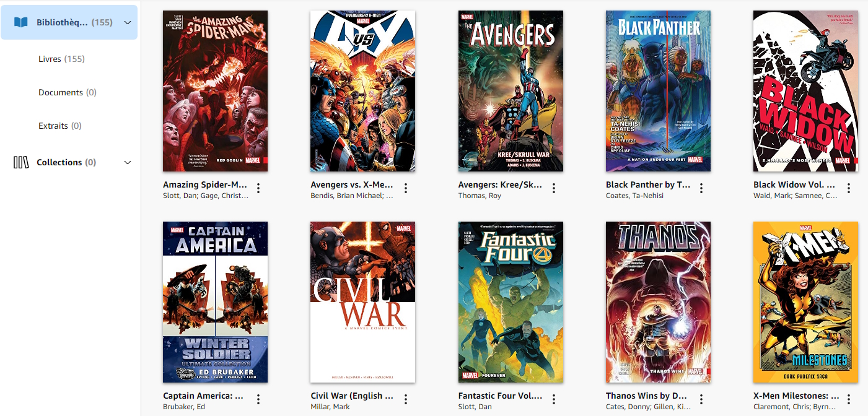Expand the Collections section chevron
Screen dimensions: 868x416
pyautogui.click(x=128, y=162)
